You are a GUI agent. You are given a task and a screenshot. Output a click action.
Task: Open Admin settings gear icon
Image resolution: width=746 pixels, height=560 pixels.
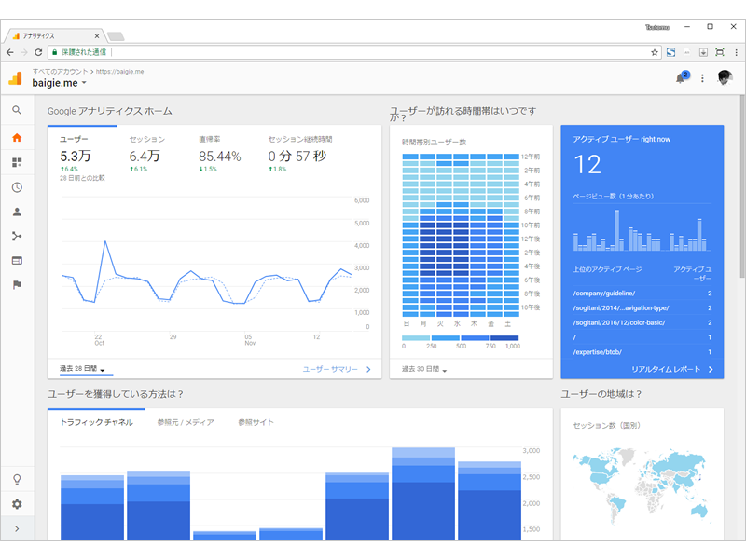point(17,504)
